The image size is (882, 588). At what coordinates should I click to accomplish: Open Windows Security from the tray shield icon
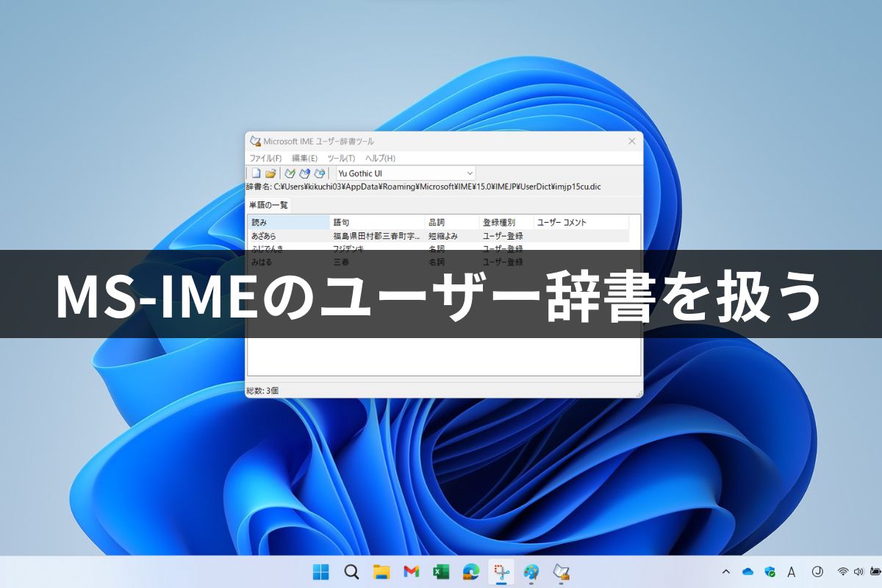click(x=770, y=572)
